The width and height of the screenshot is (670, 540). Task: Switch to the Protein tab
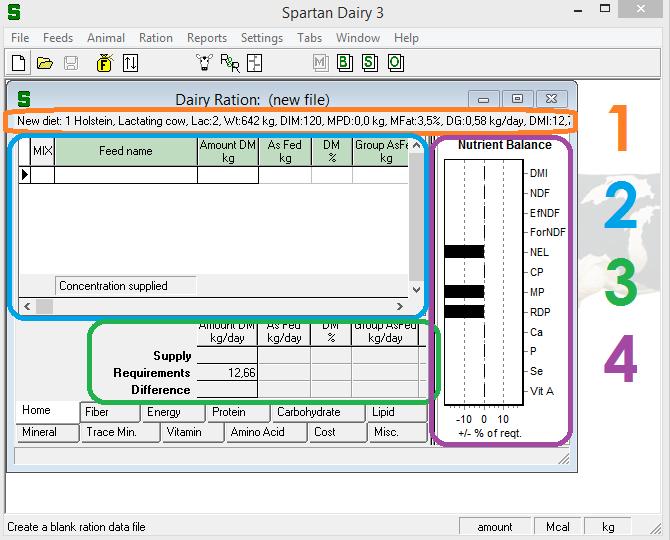[x=238, y=412]
